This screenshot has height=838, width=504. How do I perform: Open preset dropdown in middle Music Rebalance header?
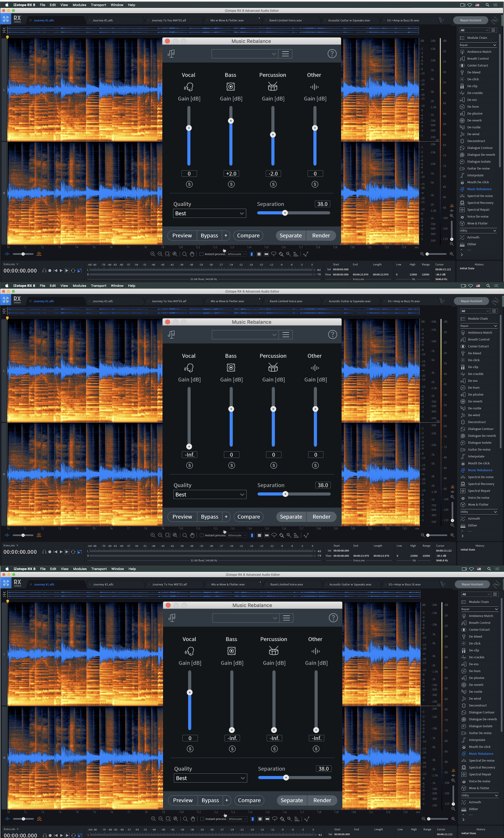coord(245,334)
